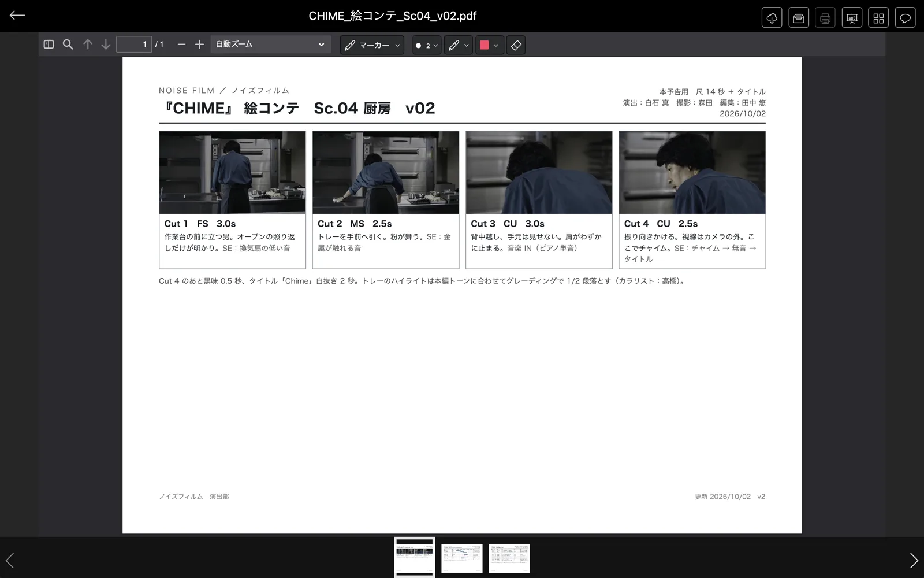Click the note starting 'Cut 4 のあと黒味'
Screen dimensions: 924x578
(423, 281)
